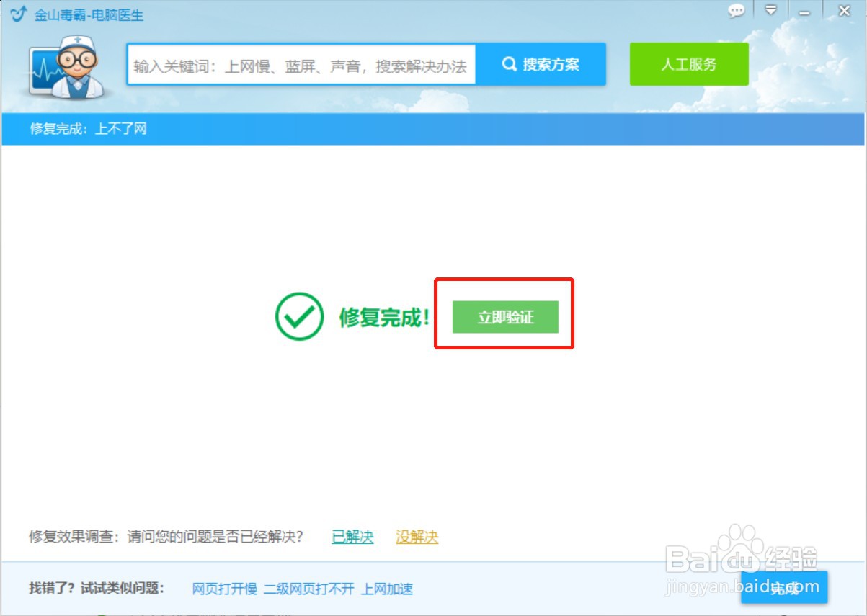This screenshot has width=867, height=616.
Task: Click the magnifier search icon
Action: pos(510,63)
